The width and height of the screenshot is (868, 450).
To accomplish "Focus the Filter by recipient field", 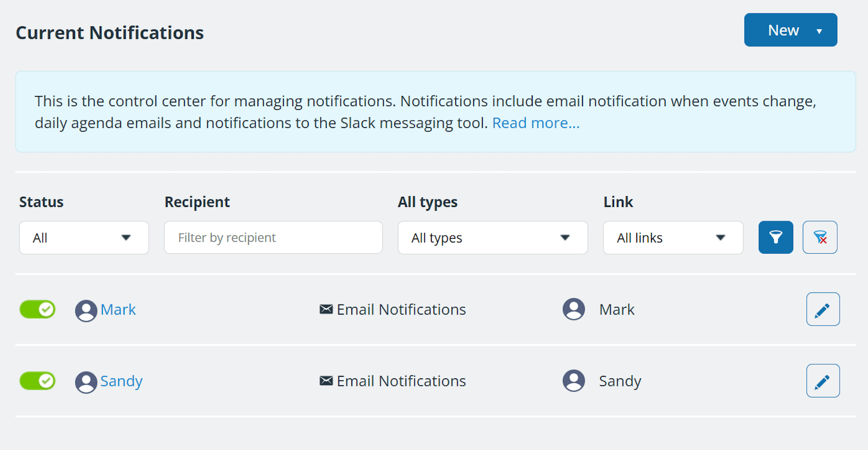I will [x=273, y=238].
